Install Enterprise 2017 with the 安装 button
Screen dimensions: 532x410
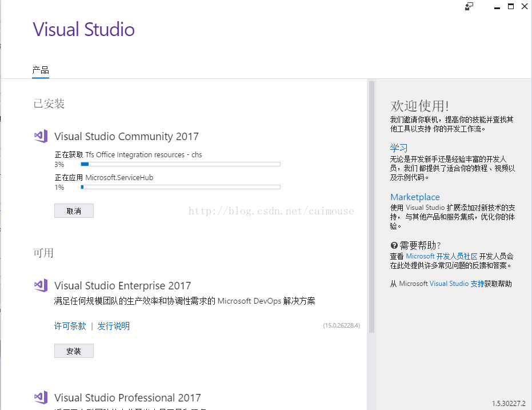click(74, 351)
